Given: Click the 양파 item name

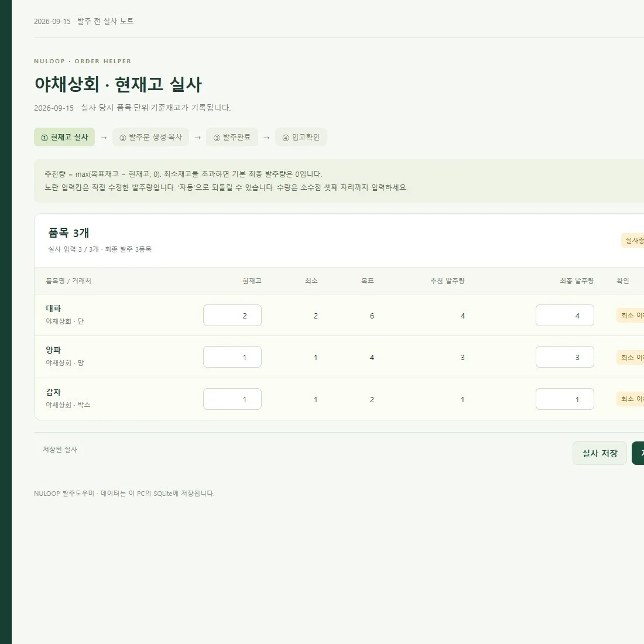Looking at the screenshot, I should [x=53, y=350].
